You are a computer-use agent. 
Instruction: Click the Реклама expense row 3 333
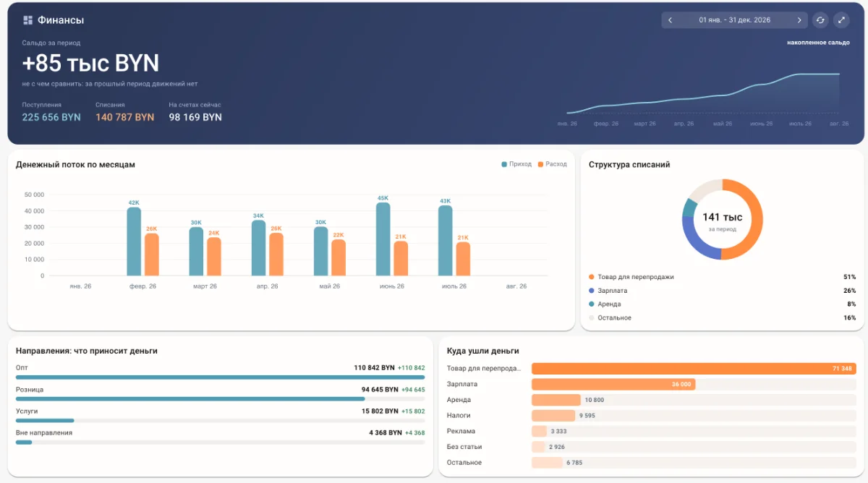pyautogui.click(x=651, y=431)
